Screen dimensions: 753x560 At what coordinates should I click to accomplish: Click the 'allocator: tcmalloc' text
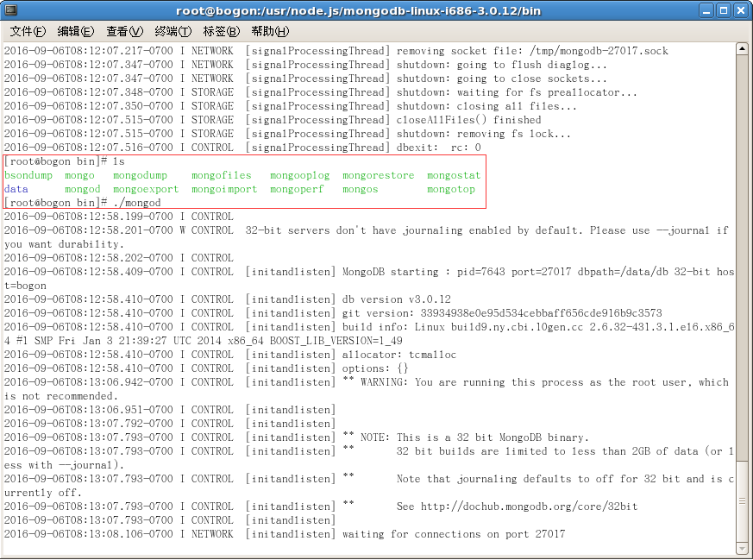pos(399,355)
